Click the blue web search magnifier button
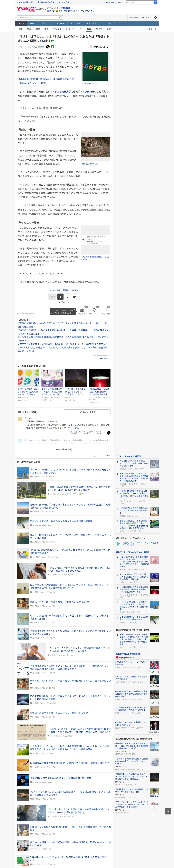Viewport: 174px width, 868px height. coord(155,2)
